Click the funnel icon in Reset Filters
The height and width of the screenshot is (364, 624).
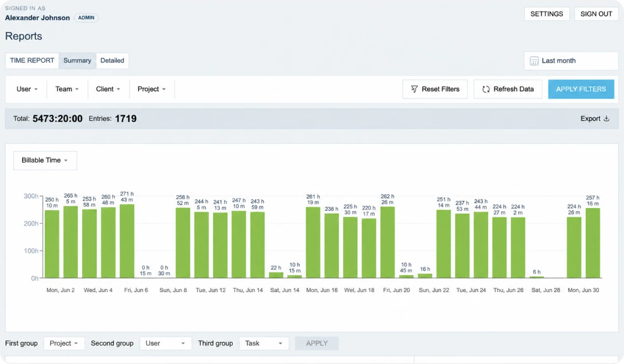[x=414, y=89]
